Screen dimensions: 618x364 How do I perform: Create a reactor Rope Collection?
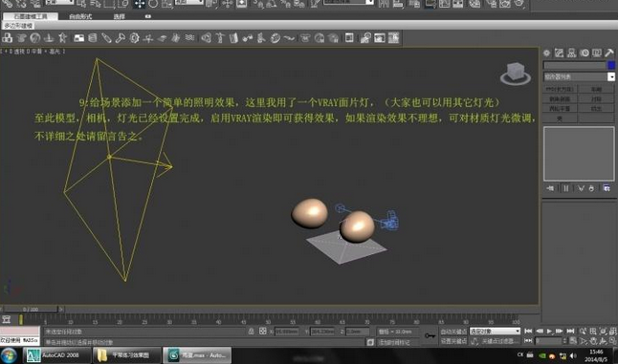49,38
